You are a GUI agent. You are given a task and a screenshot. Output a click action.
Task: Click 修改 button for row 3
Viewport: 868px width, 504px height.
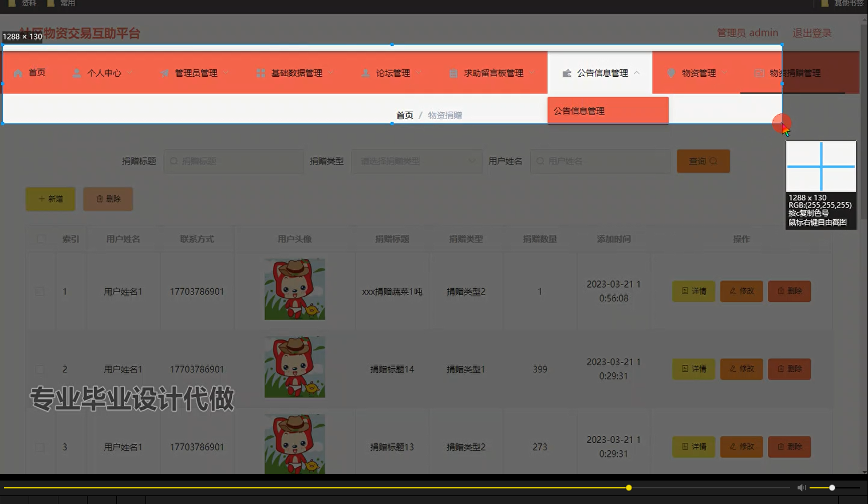[741, 447]
